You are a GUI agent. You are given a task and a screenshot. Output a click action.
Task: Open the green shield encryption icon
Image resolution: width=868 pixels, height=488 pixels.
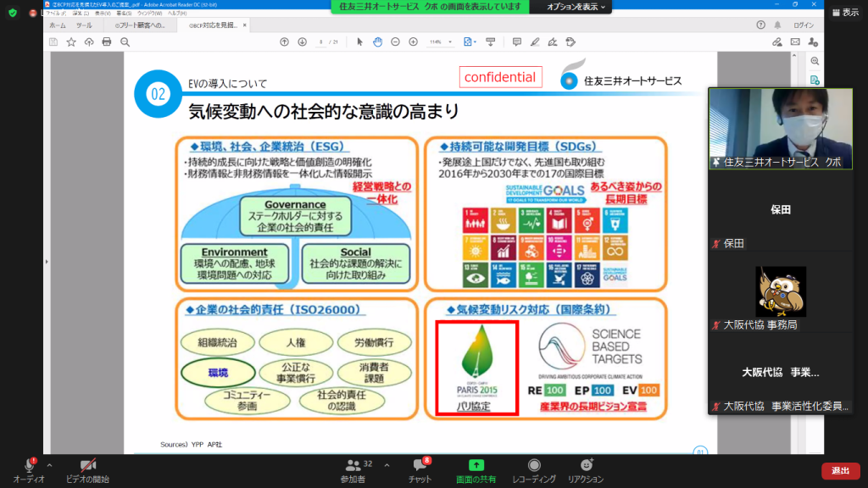[13, 13]
